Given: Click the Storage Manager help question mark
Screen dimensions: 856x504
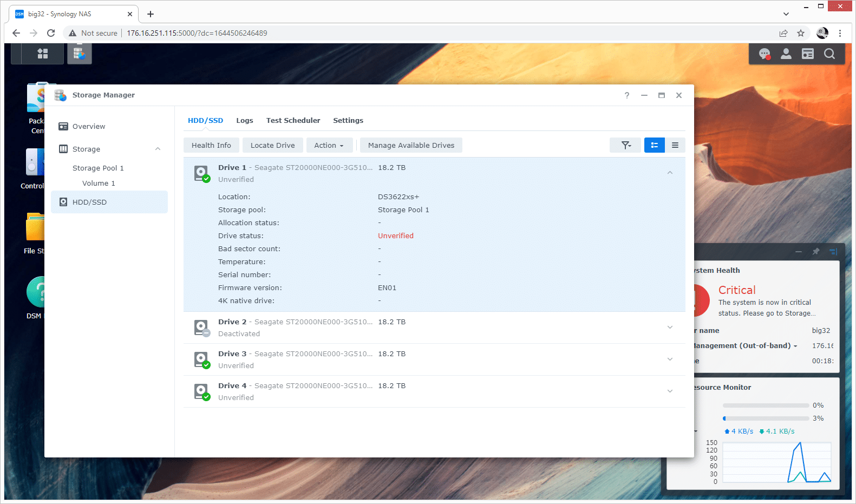Looking at the screenshot, I should click(x=627, y=95).
